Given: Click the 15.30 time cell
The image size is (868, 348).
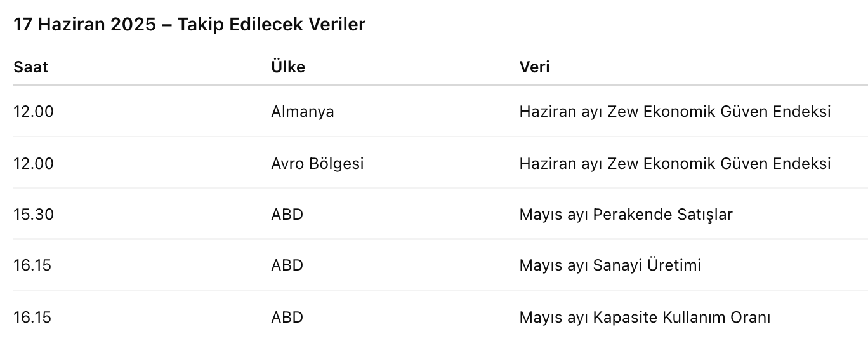Looking at the screenshot, I should (x=34, y=215).
